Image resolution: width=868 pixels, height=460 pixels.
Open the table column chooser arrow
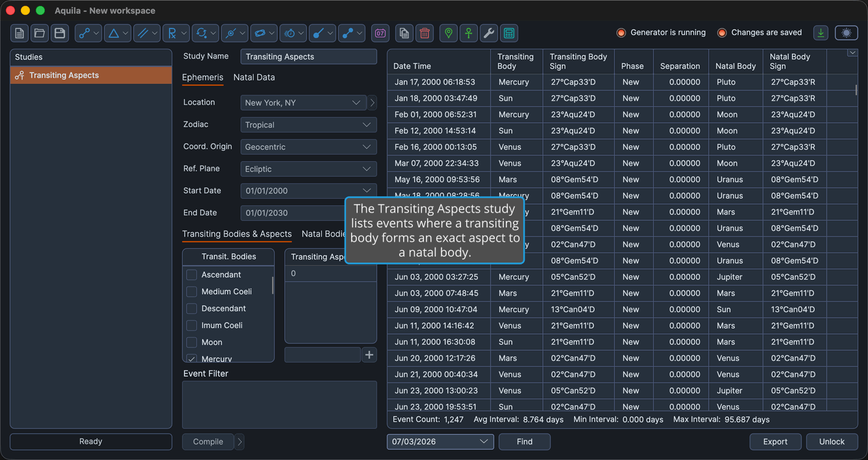pyautogui.click(x=852, y=53)
